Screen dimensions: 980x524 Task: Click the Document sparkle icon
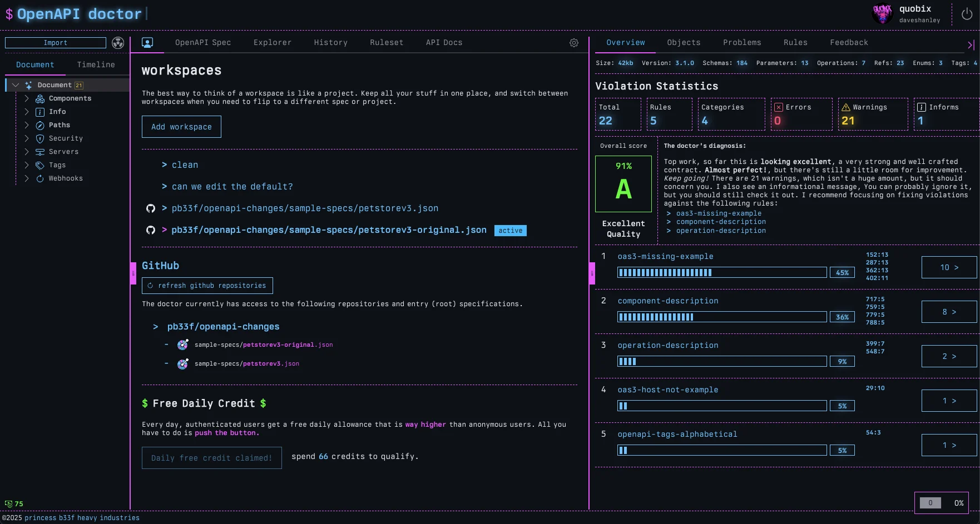click(x=28, y=85)
